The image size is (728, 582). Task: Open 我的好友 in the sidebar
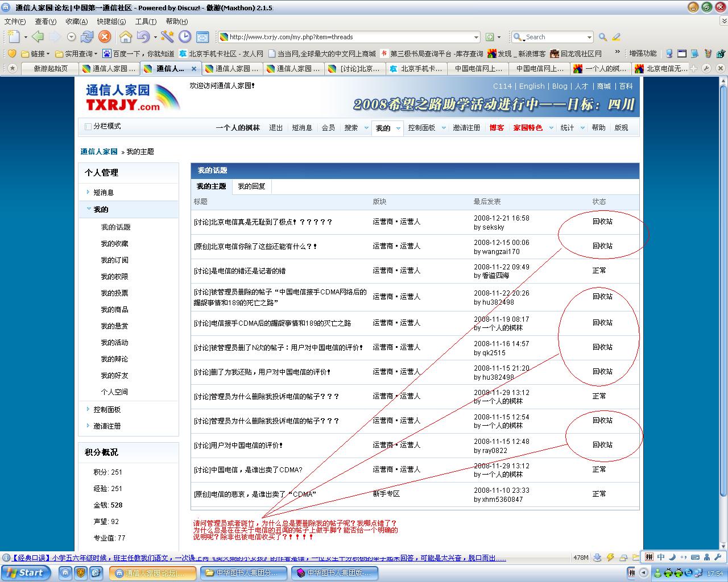(x=114, y=376)
